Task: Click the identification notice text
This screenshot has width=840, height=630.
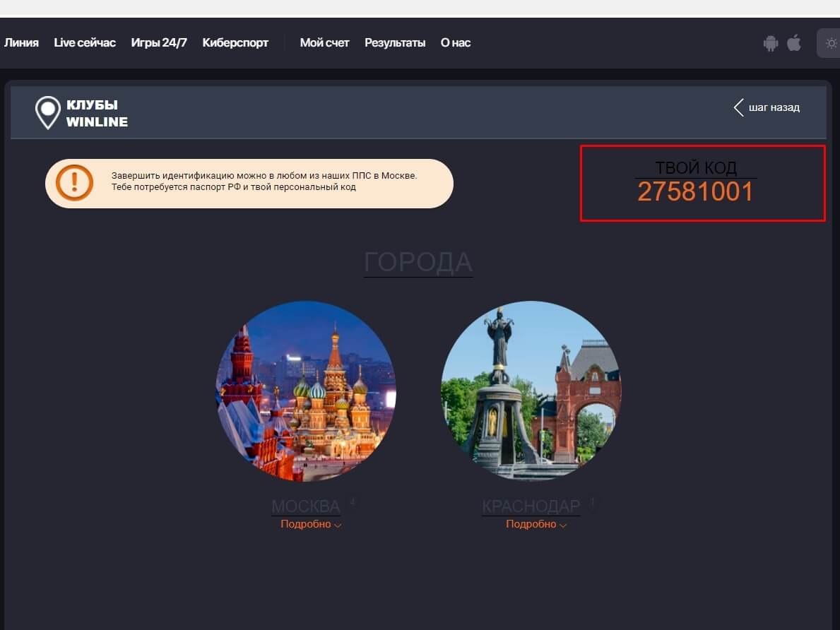Action: point(264,181)
